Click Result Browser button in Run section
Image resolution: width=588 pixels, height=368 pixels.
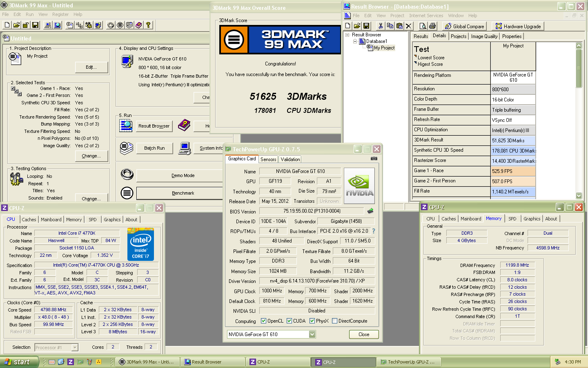[x=154, y=126]
